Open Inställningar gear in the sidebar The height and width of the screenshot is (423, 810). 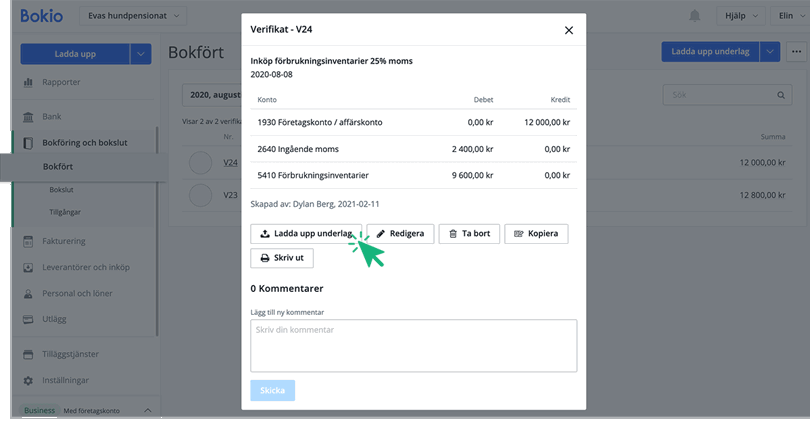[x=65, y=380]
